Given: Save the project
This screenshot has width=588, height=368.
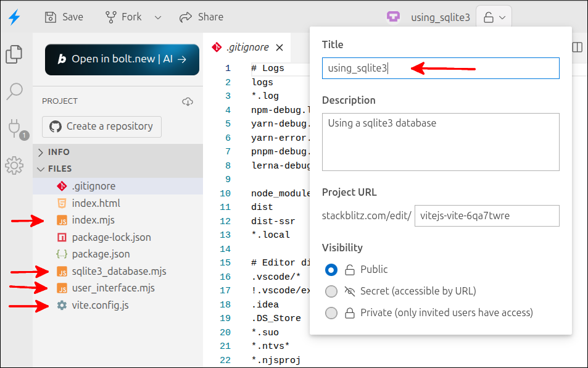Looking at the screenshot, I should [x=64, y=17].
